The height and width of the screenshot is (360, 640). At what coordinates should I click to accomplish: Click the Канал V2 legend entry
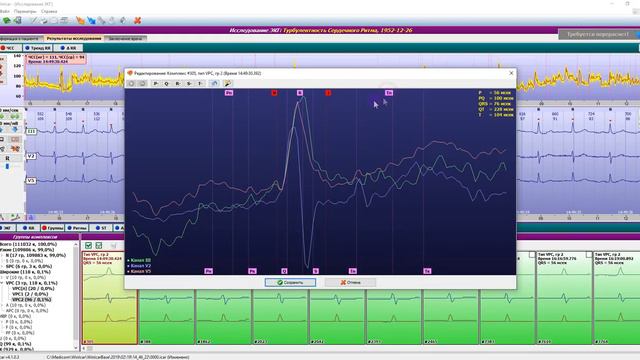[x=139, y=266]
